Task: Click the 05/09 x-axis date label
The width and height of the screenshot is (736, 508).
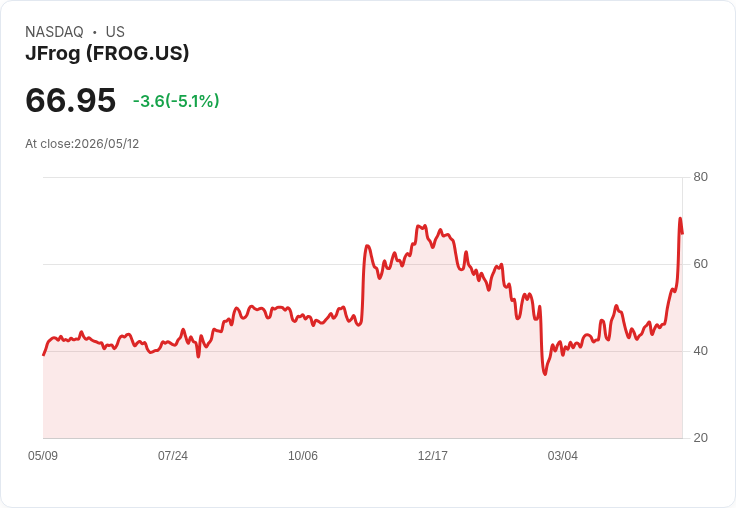Action: [43, 456]
